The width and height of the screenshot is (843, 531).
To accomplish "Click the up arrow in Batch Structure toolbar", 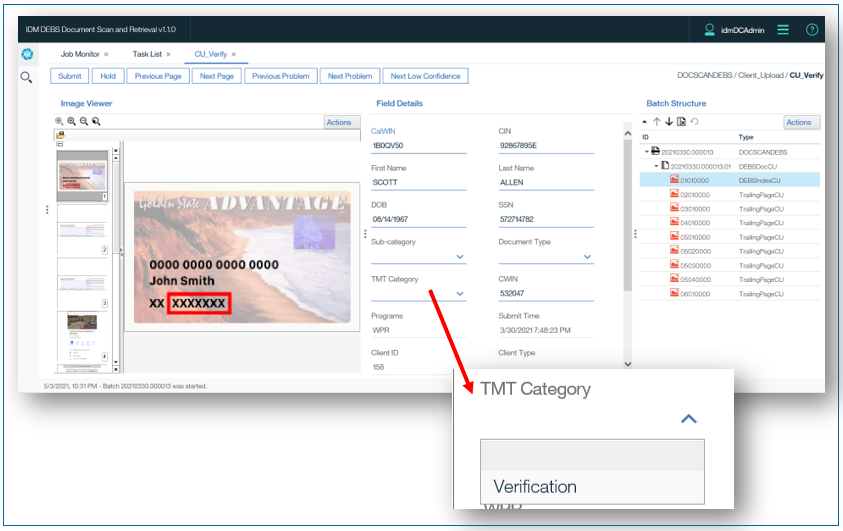I will click(x=656, y=122).
